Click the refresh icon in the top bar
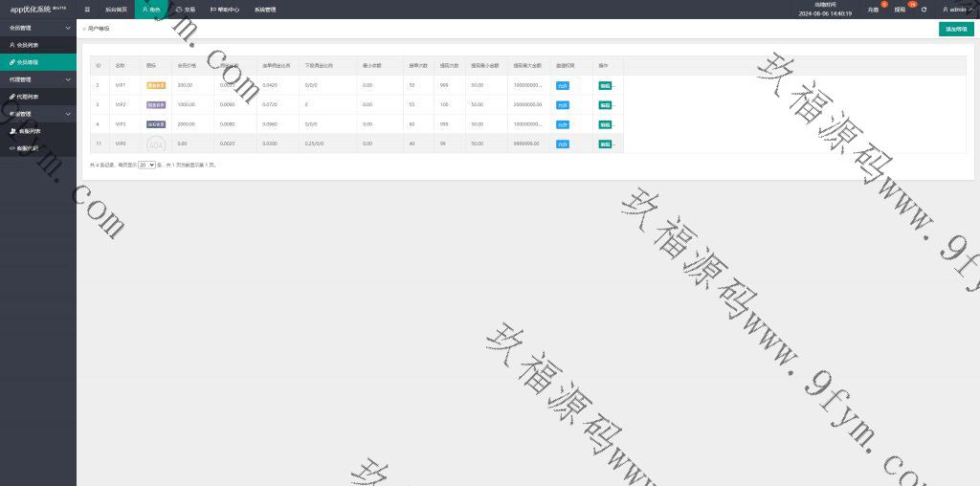 (x=924, y=10)
